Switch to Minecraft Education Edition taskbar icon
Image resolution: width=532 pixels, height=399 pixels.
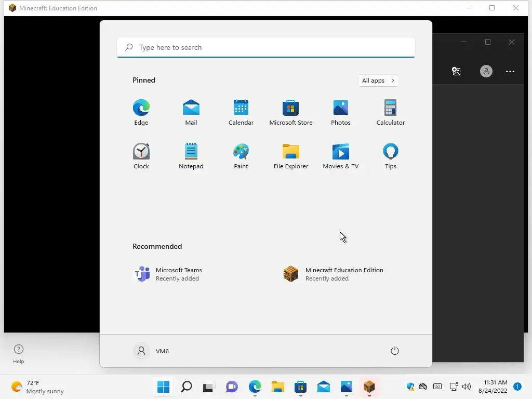pos(369,387)
